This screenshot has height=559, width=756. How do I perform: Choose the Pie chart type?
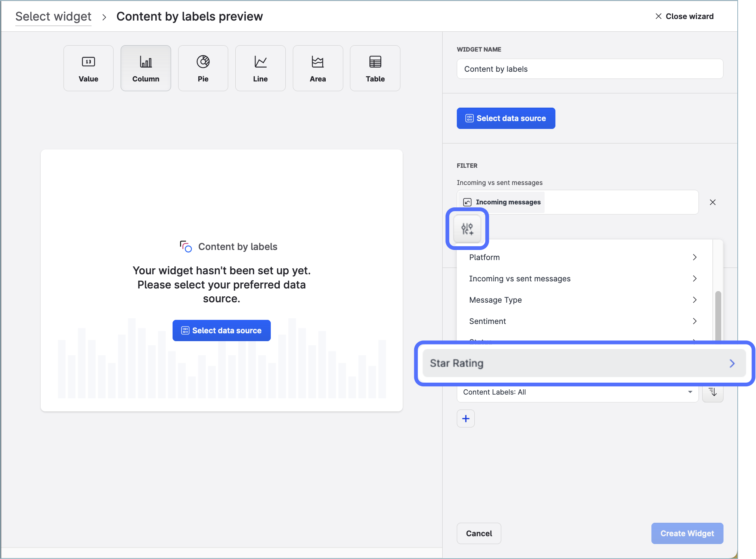203,68
